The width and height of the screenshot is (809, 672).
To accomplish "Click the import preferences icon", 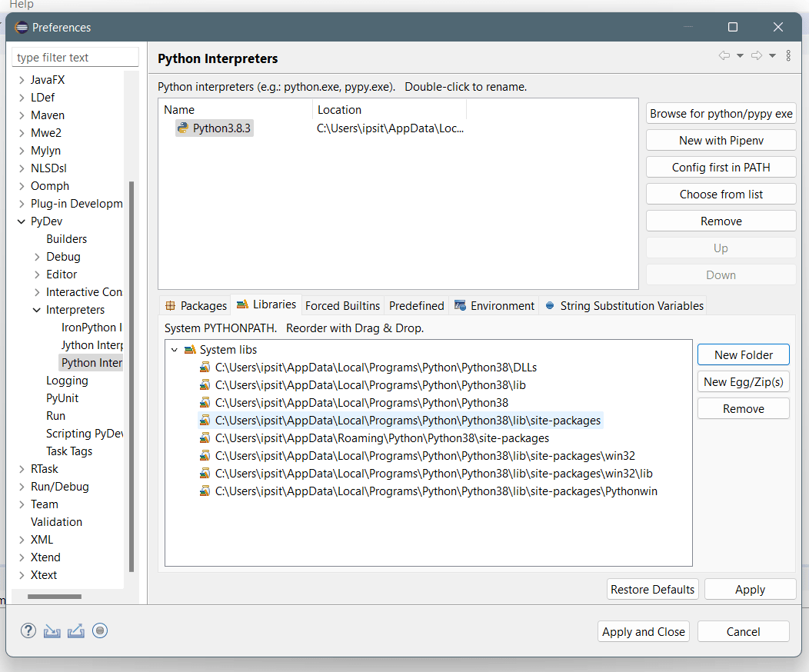I will coord(52,631).
